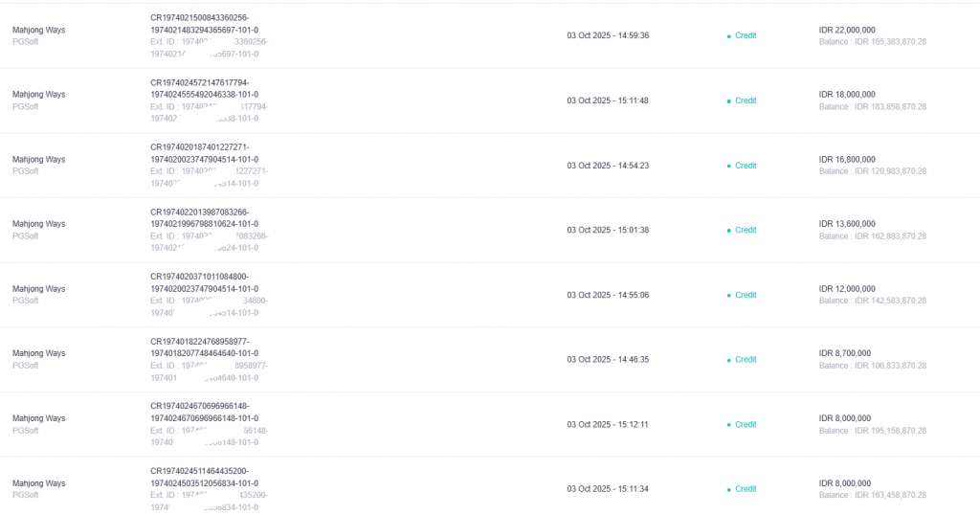Click the green dot in the IDR 12,000,000 row
The width and height of the screenshot is (980, 515).
pos(728,296)
